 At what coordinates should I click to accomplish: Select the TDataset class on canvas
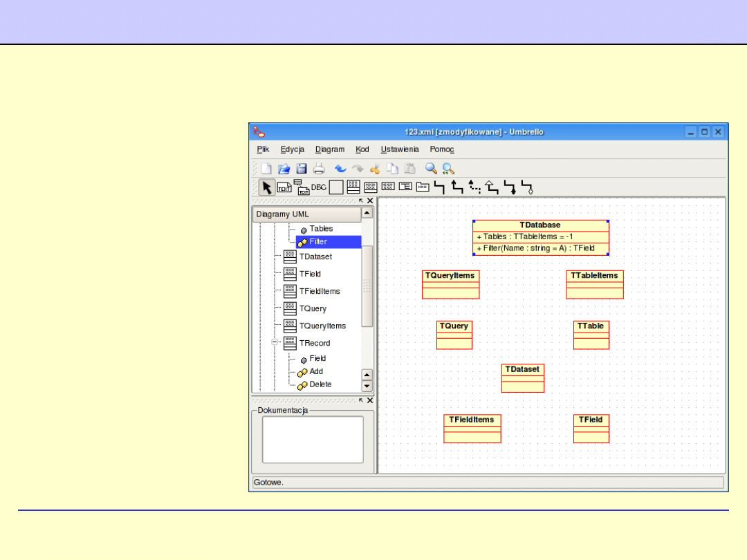[522, 370]
